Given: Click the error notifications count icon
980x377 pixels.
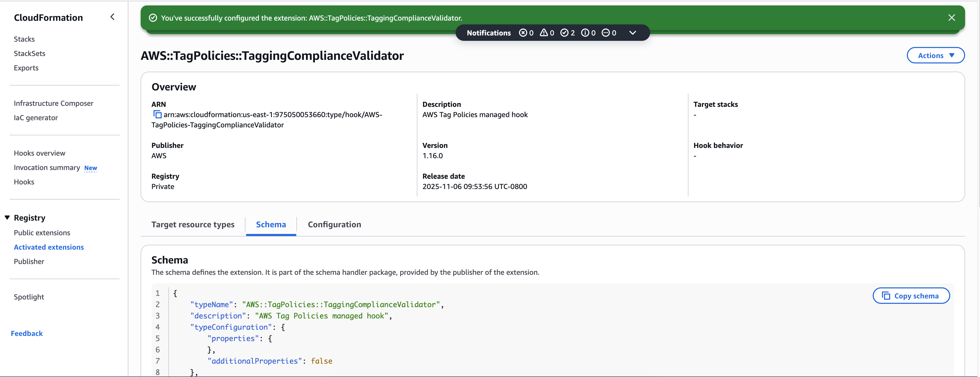Looking at the screenshot, I should tap(523, 33).
